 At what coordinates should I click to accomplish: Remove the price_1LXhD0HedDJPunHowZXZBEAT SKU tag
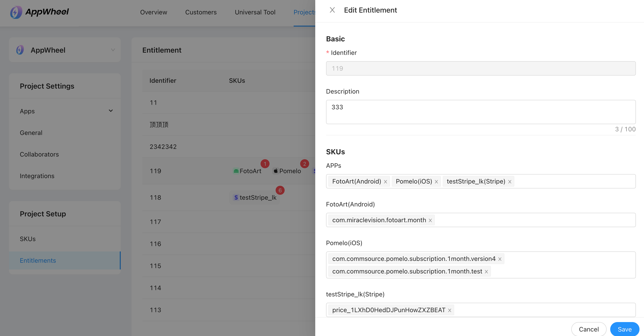449,310
